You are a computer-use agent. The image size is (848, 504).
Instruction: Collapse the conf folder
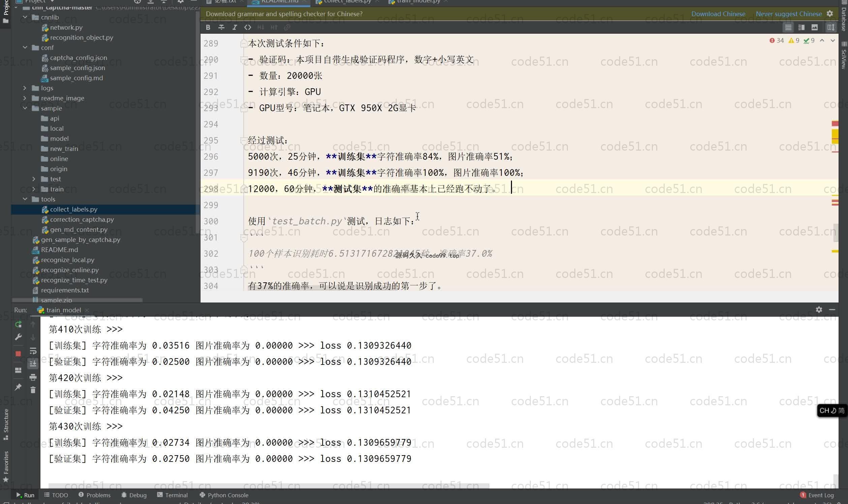point(25,47)
